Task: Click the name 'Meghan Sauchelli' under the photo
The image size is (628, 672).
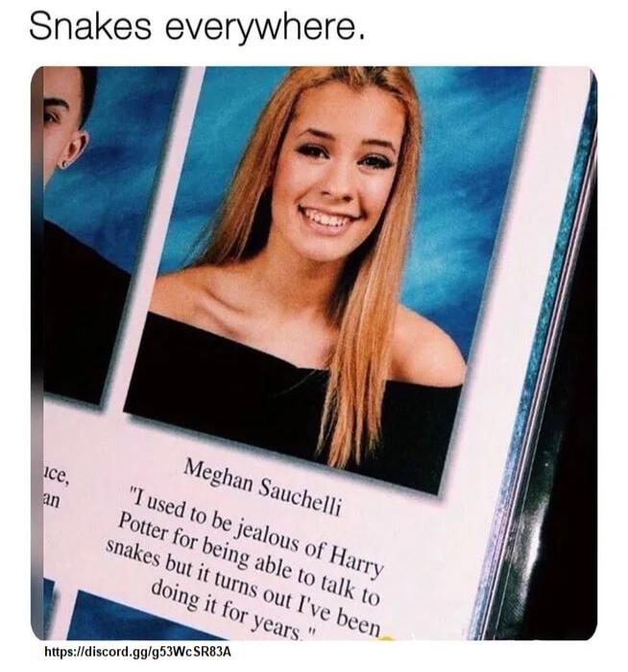Action: point(263,487)
